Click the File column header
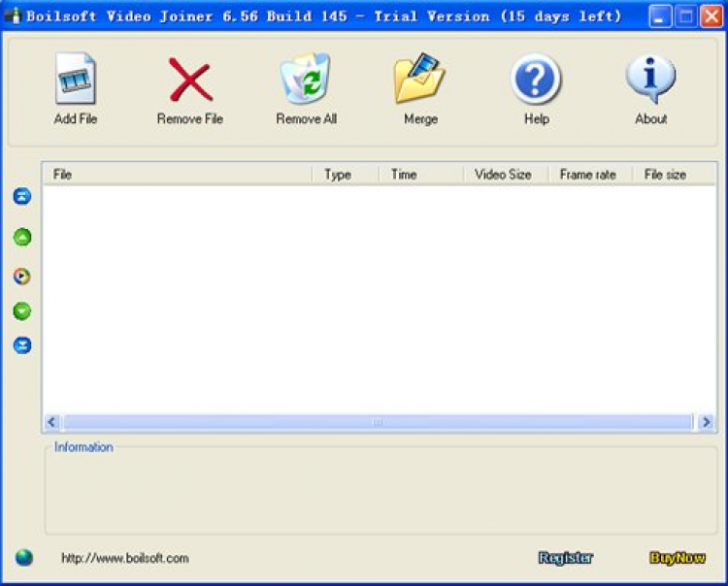The height and width of the screenshot is (586, 728). tap(177, 175)
